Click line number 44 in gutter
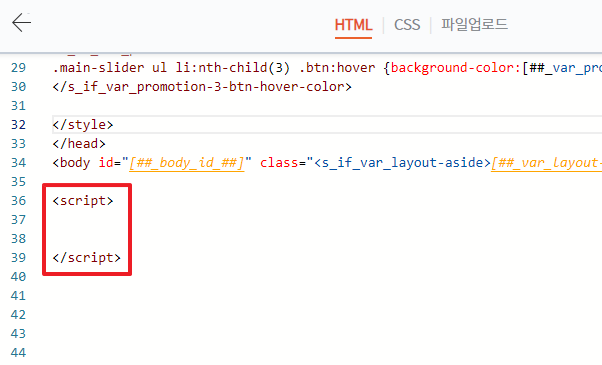This screenshot has width=602, height=365. [18, 353]
